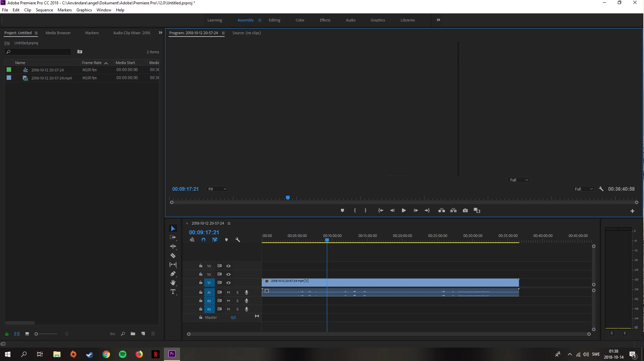This screenshot has width=644, height=361.
Task: Show more workspaces with double chevron
Action: point(438,20)
